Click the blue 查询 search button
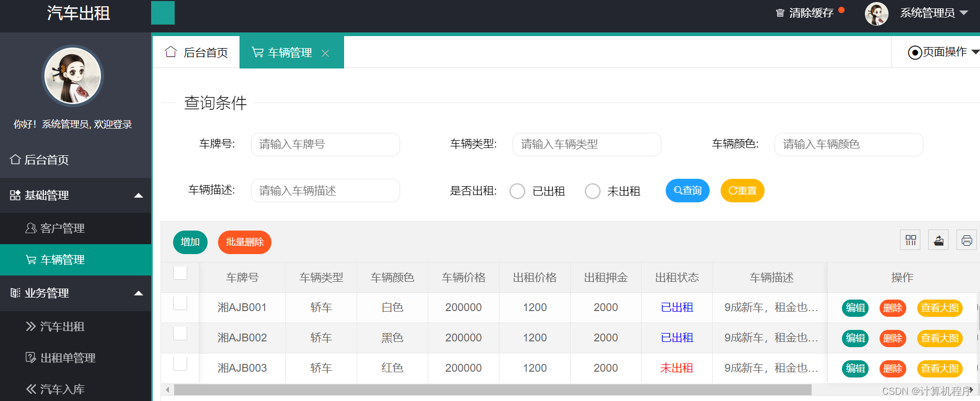Image resolution: width=980 pixels, height=401 pixels. [x=688, y=190]
